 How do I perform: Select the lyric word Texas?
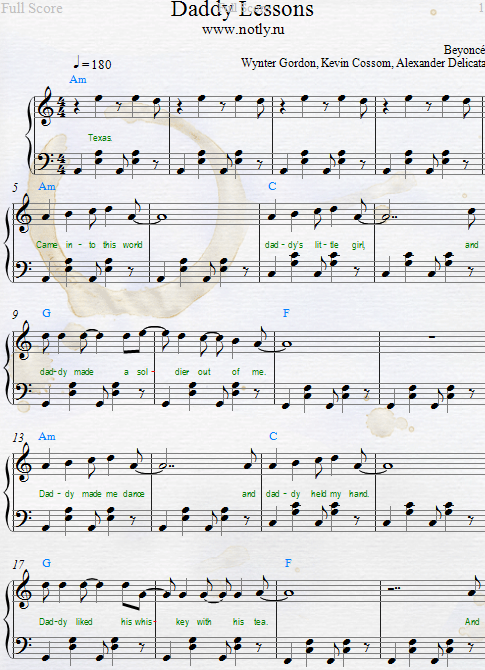[x=100, y=138]
